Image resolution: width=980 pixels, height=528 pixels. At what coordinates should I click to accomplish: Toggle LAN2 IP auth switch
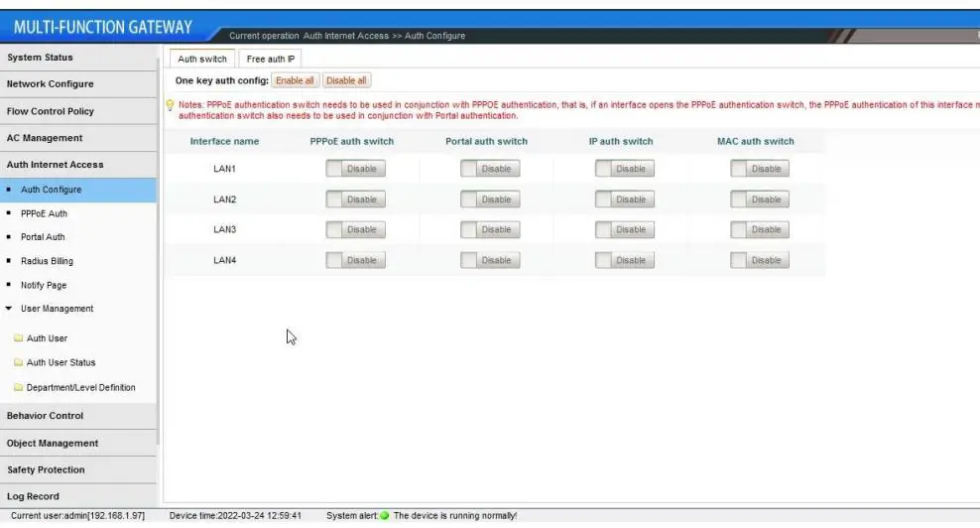coord(624,198)
